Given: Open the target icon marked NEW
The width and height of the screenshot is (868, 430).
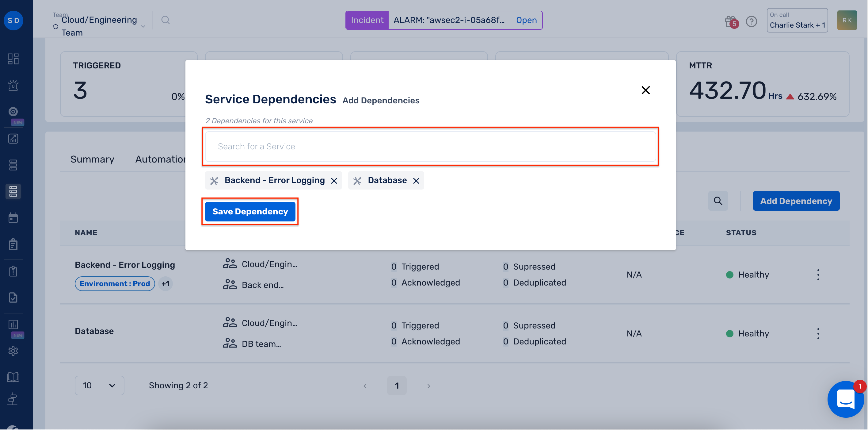Looking at the screenshot, I should 13,112.
